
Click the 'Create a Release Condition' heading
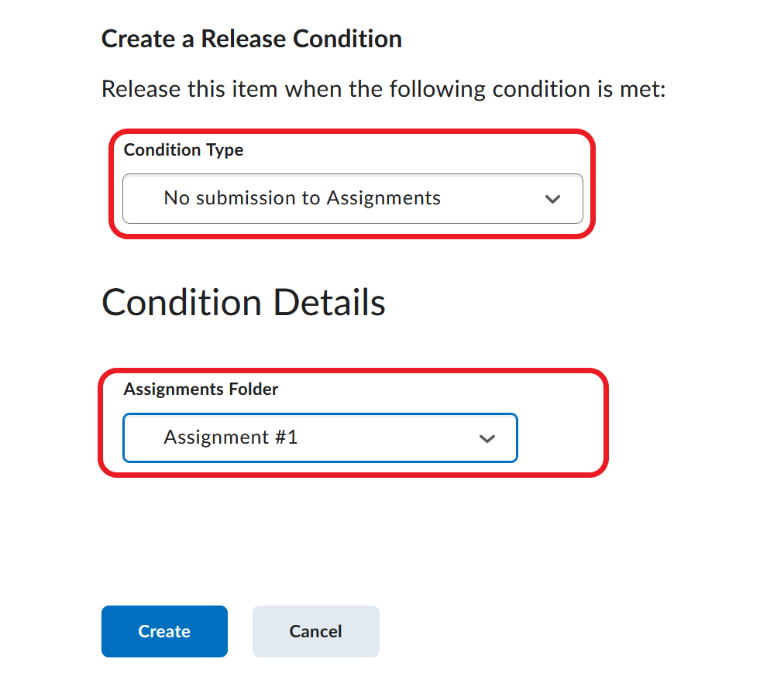(252, 39)
